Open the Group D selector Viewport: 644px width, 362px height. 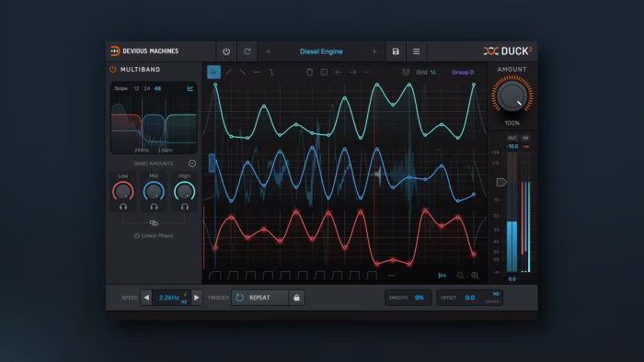pos(463,73)
